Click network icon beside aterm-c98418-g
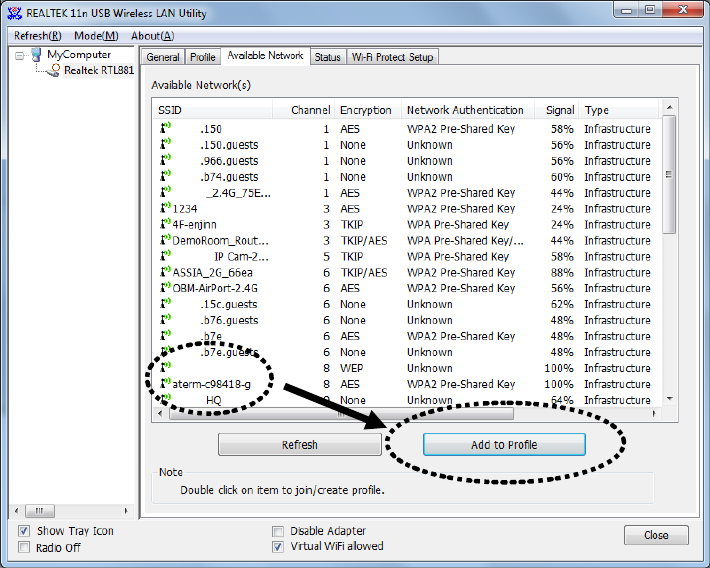The height and width of the screenshot is (568, 710). tap(166, 383)
